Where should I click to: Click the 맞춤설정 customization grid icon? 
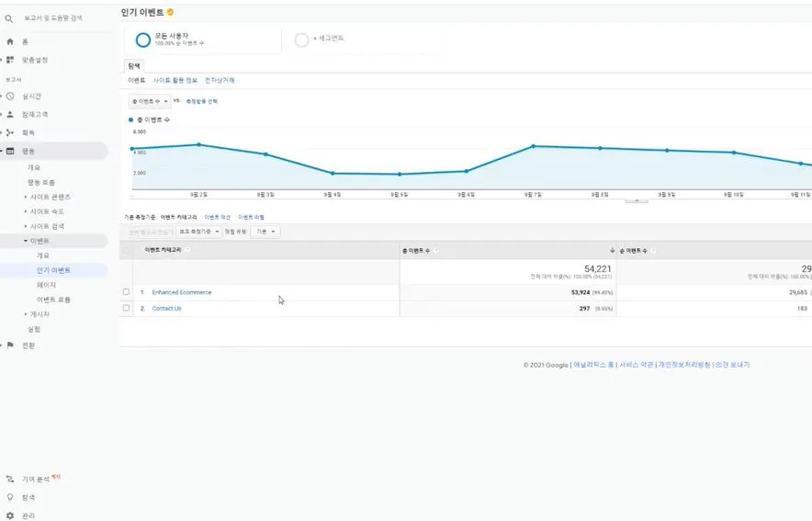(x=10, y=60)
